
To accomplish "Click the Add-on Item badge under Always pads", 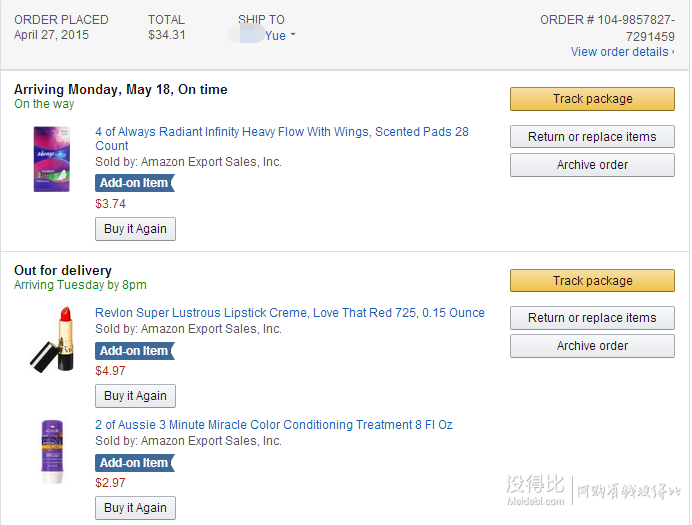I will click(135, 183).
